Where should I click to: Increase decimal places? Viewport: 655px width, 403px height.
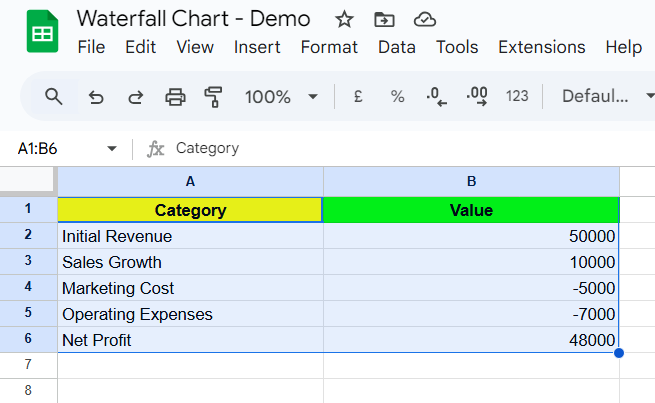(477, 97)
